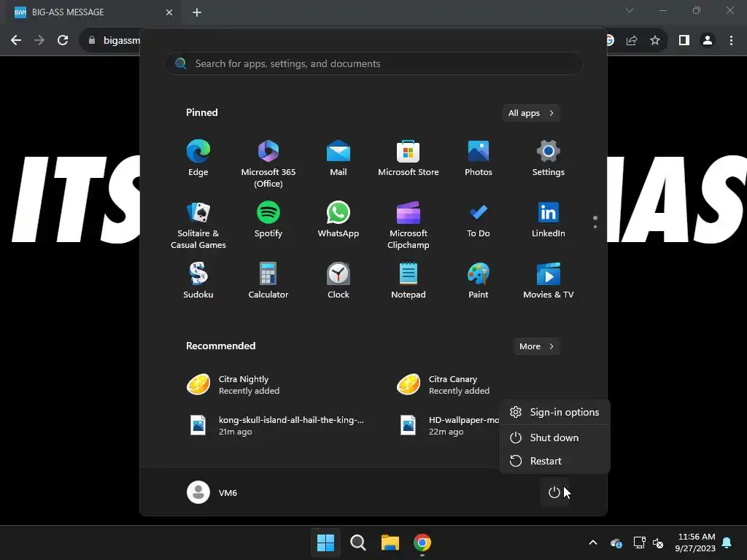The image size is (747, 560).
Task: Select Sign-in options in power menu
Action: click(554, 413)
